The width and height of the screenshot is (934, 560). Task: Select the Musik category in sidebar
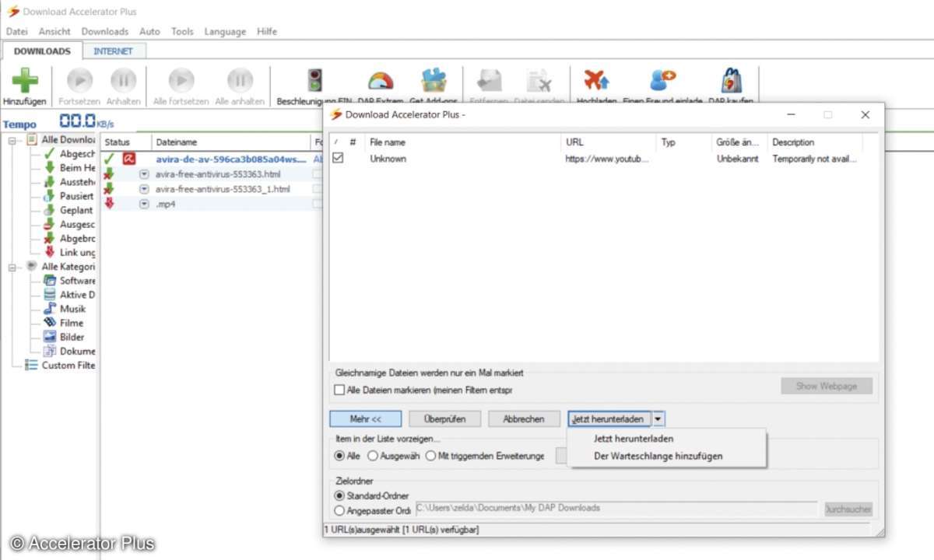tap(65, 309)
